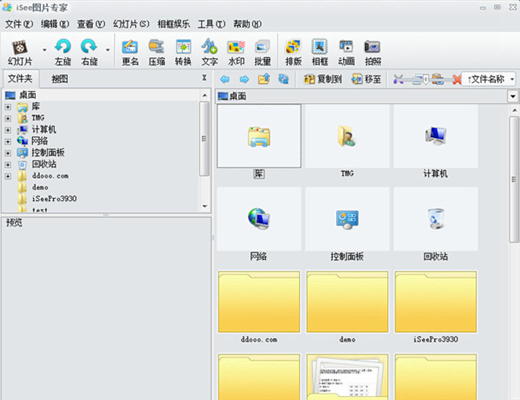520x400 pixels.
Task: Switch to the 文件夹 tab
Action: coord(20,79)
